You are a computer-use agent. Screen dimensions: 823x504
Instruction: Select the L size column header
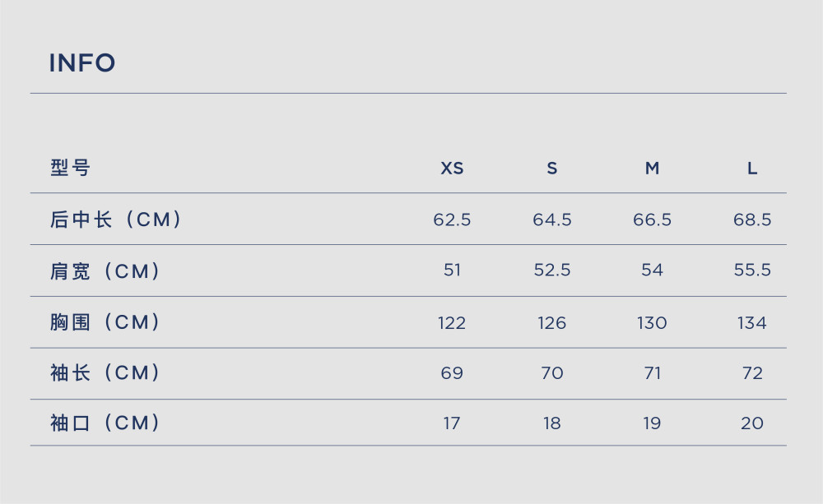[752, 169]
